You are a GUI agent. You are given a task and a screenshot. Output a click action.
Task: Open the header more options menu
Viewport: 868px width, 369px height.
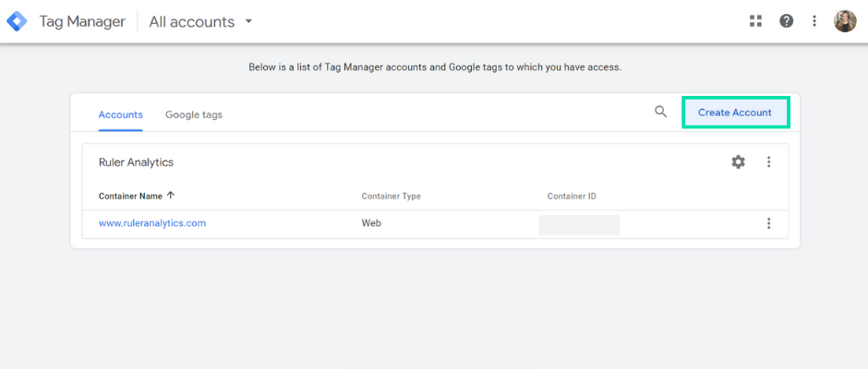tap(814, 21)
